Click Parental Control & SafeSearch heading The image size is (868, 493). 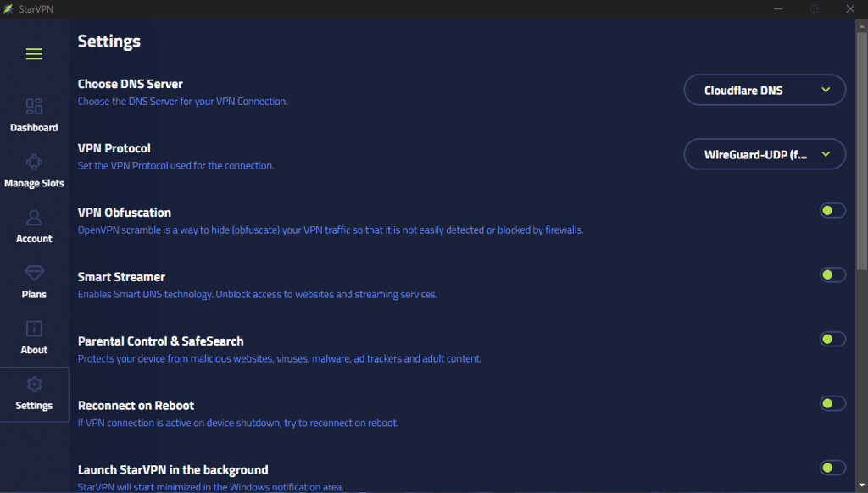[x=160, y=341]
